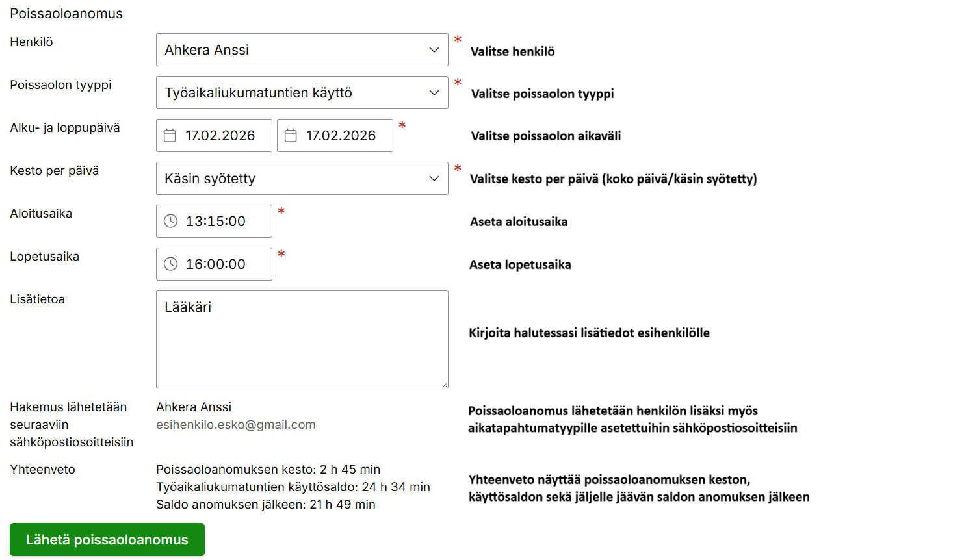
Task: Click the chevron arrow of Poissaolon tyyppi
Action: click(x=434, y=93)
